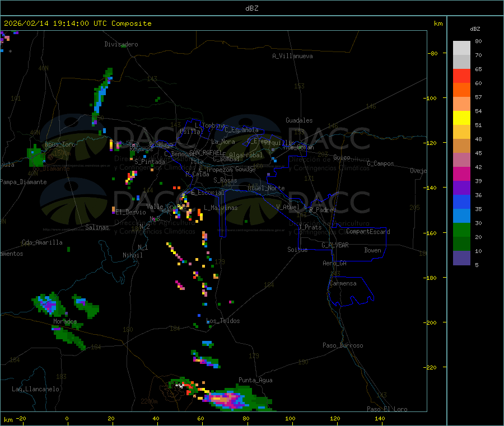Select the magenta 39-42 dBZ color swatch

[461, 174]
